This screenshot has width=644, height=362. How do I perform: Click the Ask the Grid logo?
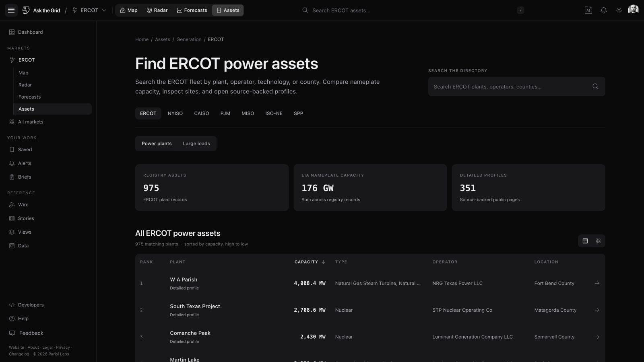(41, 10)
